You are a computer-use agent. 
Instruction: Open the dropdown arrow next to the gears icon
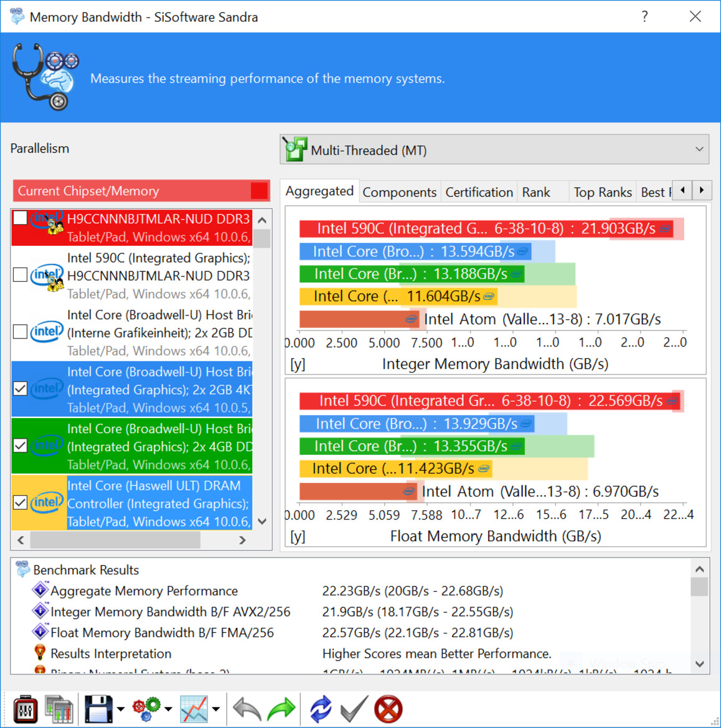pyautogui.click(x=168, y=709)
